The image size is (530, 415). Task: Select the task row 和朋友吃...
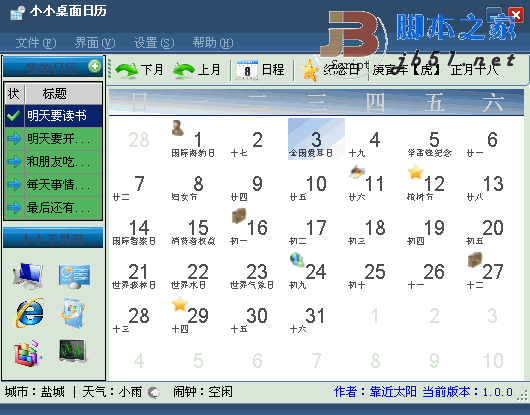pos(53,162)
